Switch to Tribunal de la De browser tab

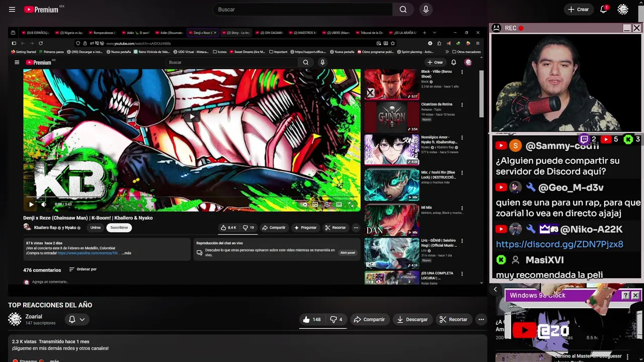370,33
